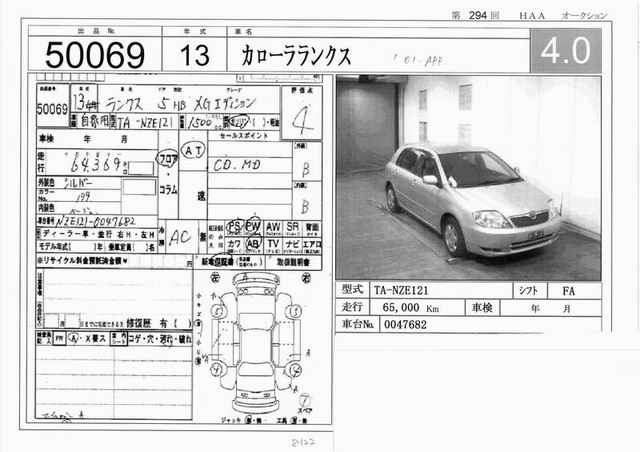Click the handwritten TA-NZE121 in the form
Screen dimensions: 640x452
(x=146, y=122)
